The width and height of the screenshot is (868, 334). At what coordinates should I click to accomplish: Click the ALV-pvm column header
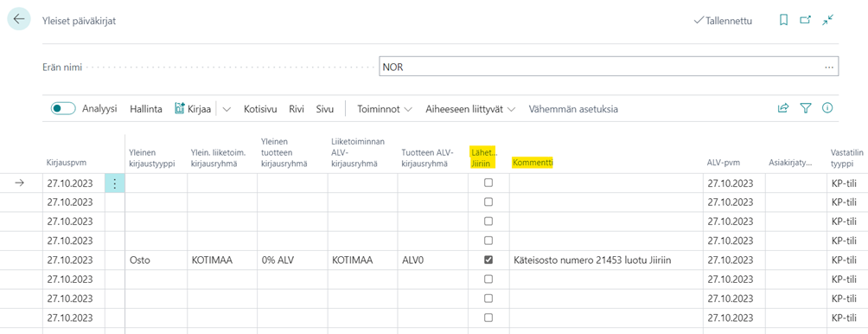click(x=723, y=163)
